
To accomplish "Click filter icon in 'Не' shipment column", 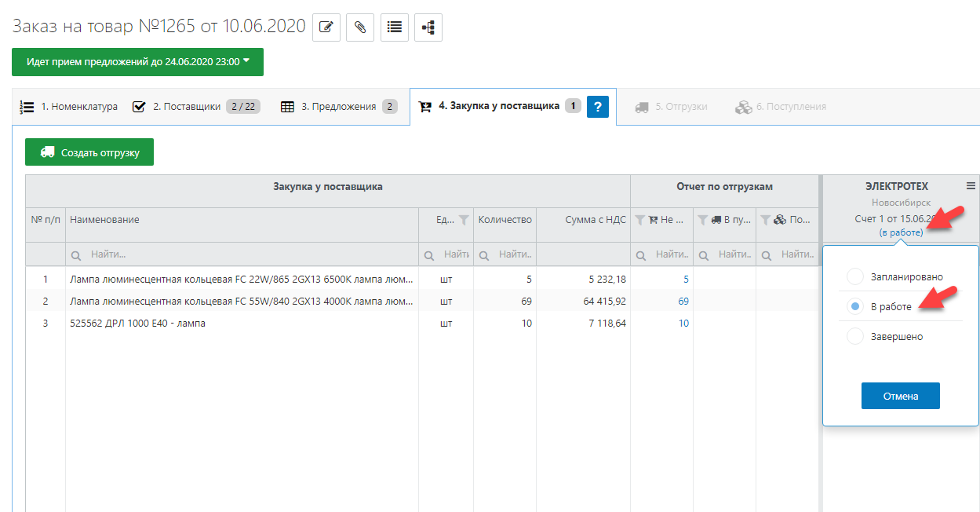I will pos(639,220).
